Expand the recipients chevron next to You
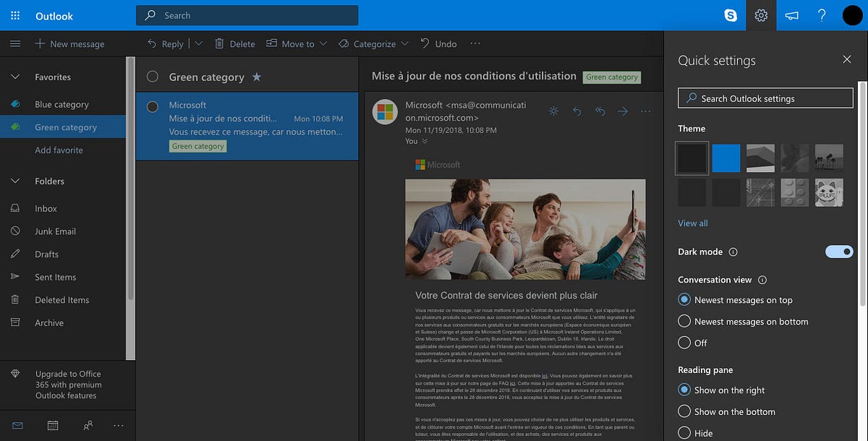The image size is (868, 441). (x=425, y=141)
